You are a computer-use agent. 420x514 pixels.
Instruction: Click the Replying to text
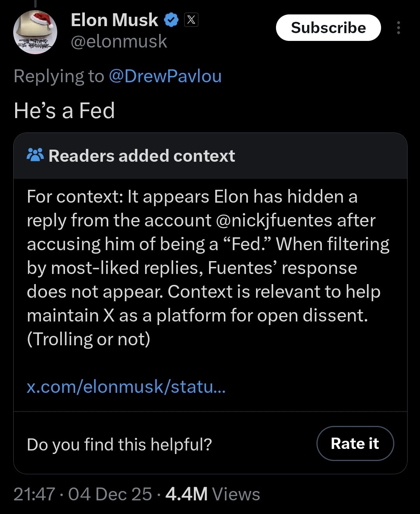[58, 76]
